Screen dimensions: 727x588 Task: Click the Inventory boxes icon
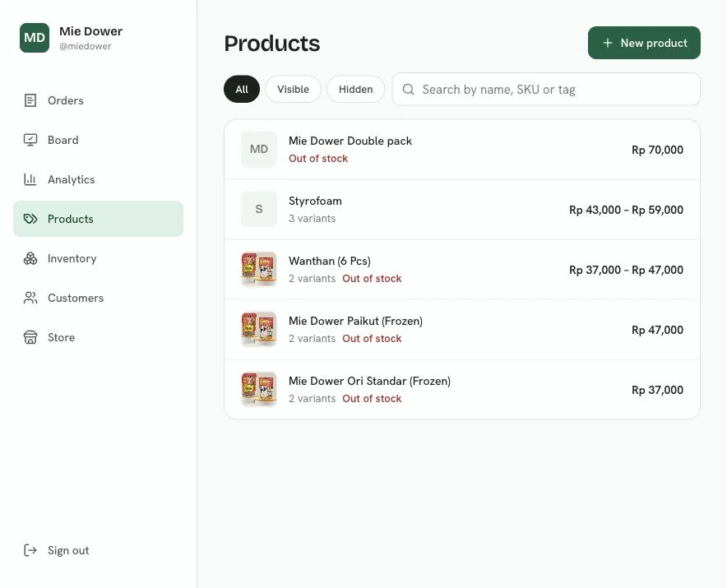click(30, 258)
